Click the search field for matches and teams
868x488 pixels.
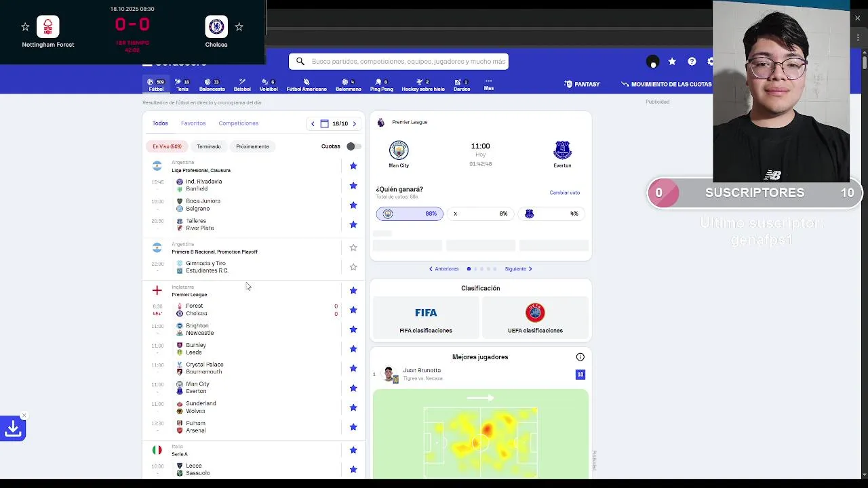399,62
